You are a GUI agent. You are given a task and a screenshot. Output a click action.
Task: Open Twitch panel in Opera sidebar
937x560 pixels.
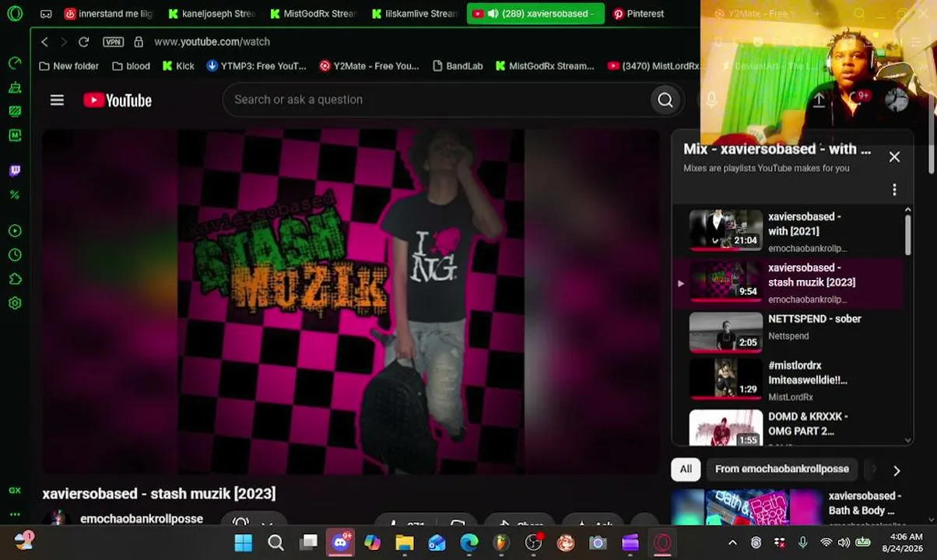15,170
